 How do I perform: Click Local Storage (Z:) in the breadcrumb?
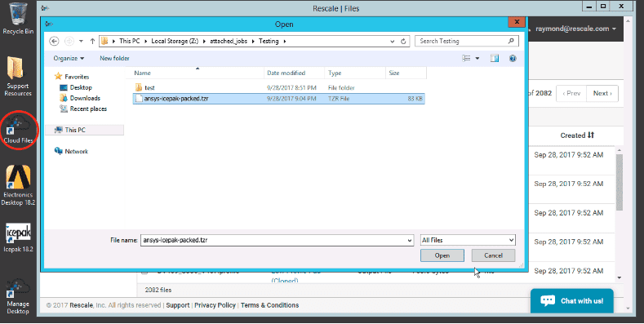click(x=175, y=41)
